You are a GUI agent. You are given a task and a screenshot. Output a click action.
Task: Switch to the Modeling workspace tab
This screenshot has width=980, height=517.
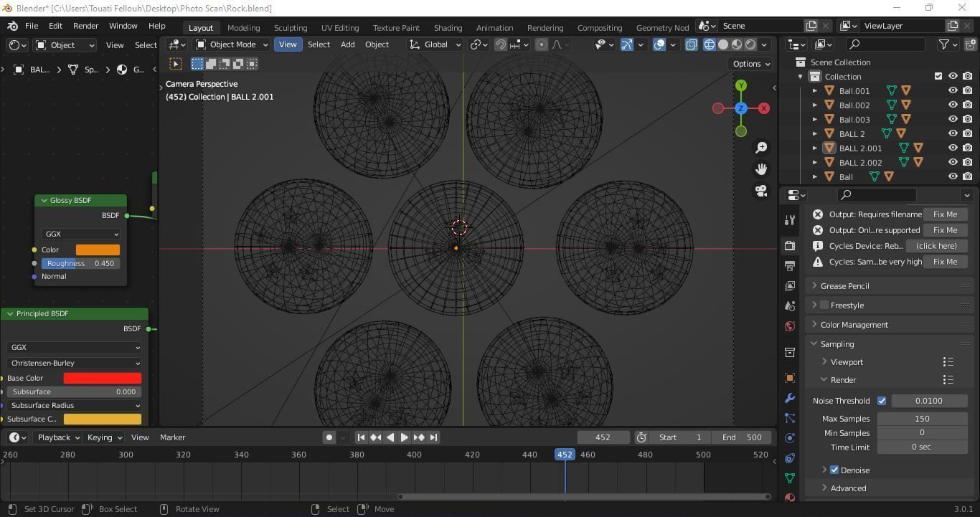click(243, 28)
